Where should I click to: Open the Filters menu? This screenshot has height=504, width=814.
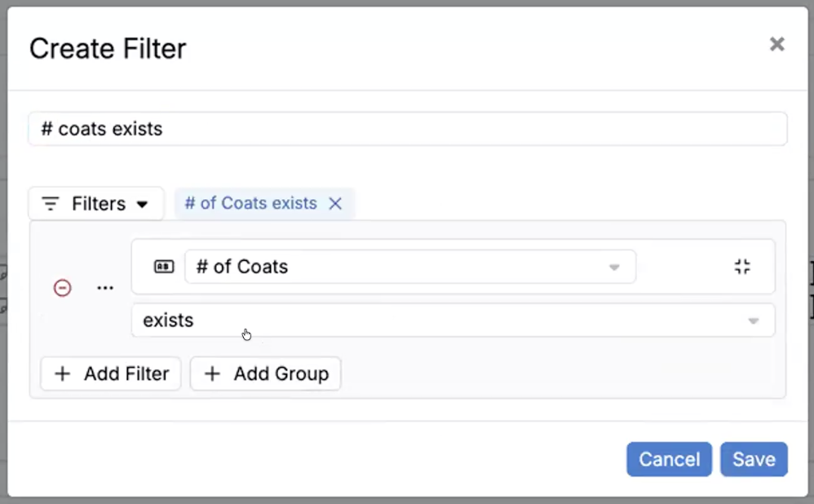coord(96,203)
